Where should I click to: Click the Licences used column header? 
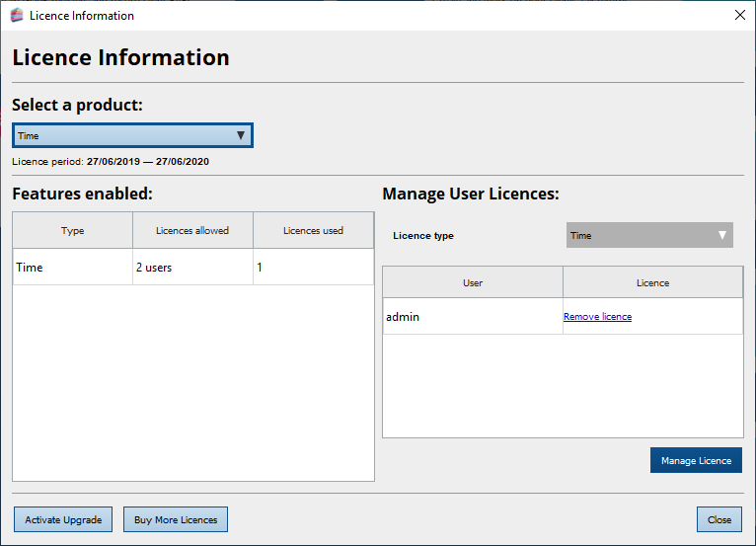[x=313, y=231]
